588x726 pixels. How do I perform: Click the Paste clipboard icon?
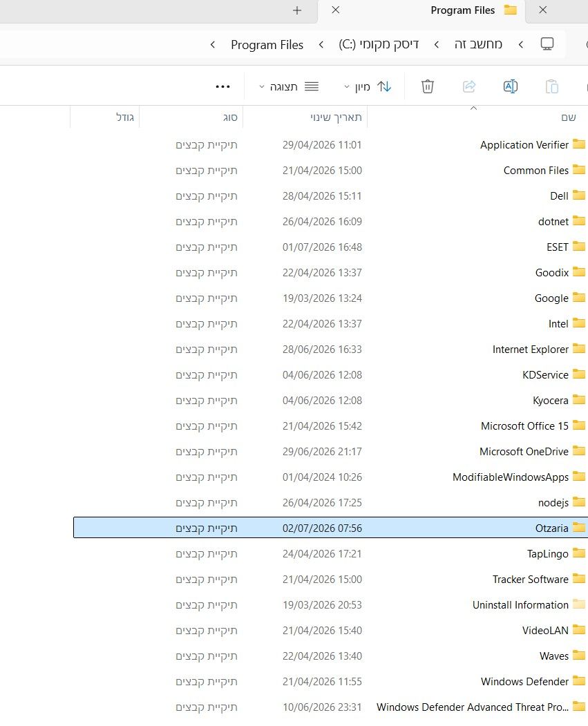coord(552,86)
